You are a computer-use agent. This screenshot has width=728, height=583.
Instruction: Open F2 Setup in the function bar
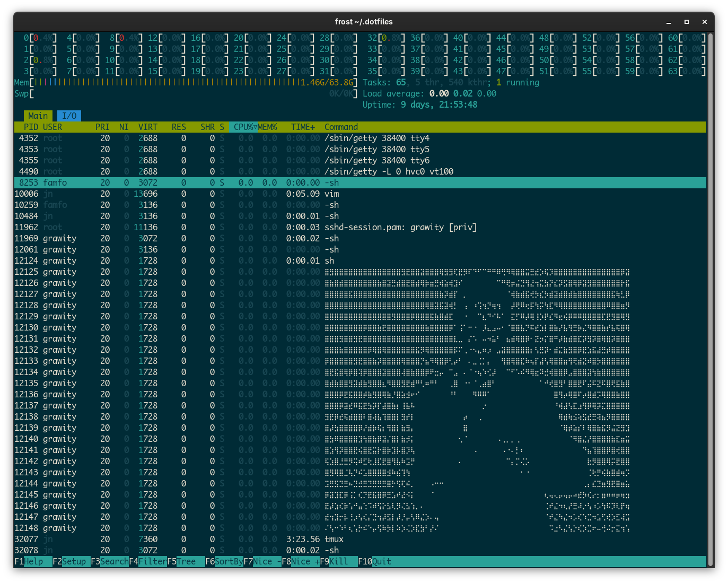point(72,561)
